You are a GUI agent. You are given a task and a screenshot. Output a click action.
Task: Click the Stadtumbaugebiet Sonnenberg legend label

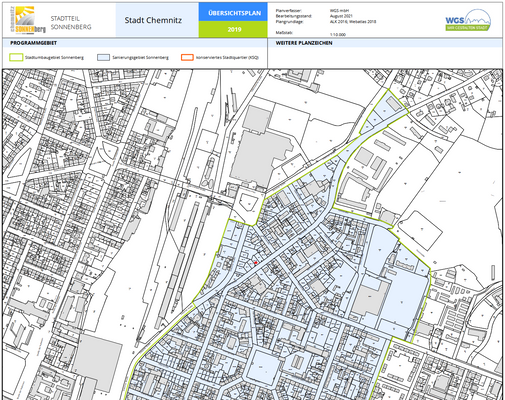tap(54, 58)
